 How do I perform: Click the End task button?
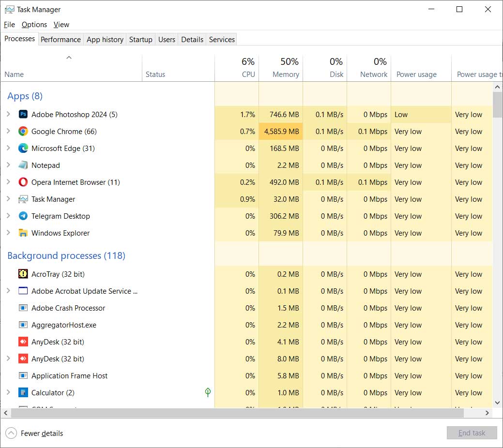click(x=472, y=433)
